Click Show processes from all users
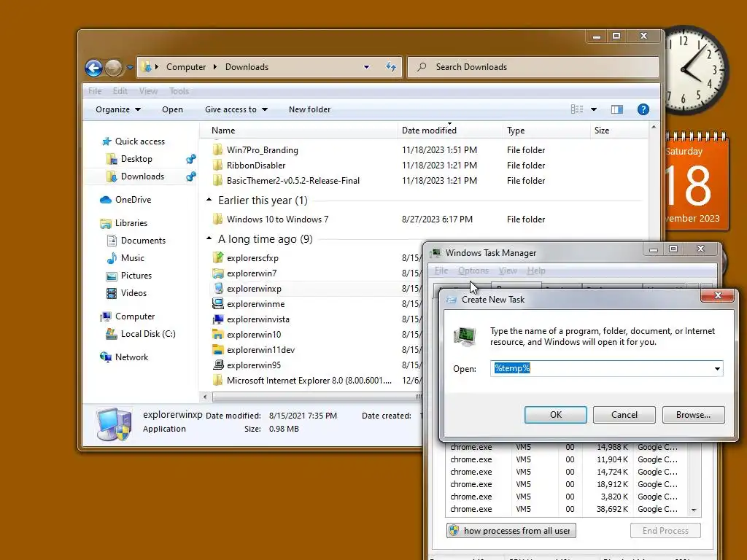Viewport: 747px width, 560px height. [511, 531]
